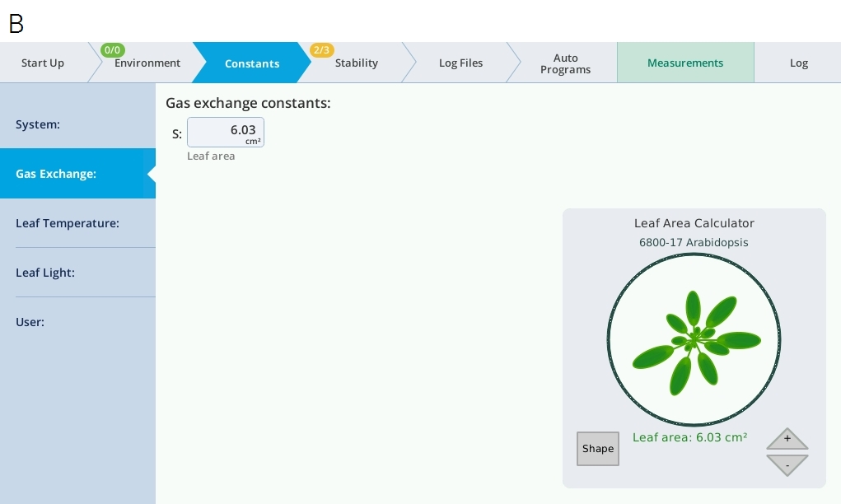Select Gas Exchange in the sidebar

point(77,173)
